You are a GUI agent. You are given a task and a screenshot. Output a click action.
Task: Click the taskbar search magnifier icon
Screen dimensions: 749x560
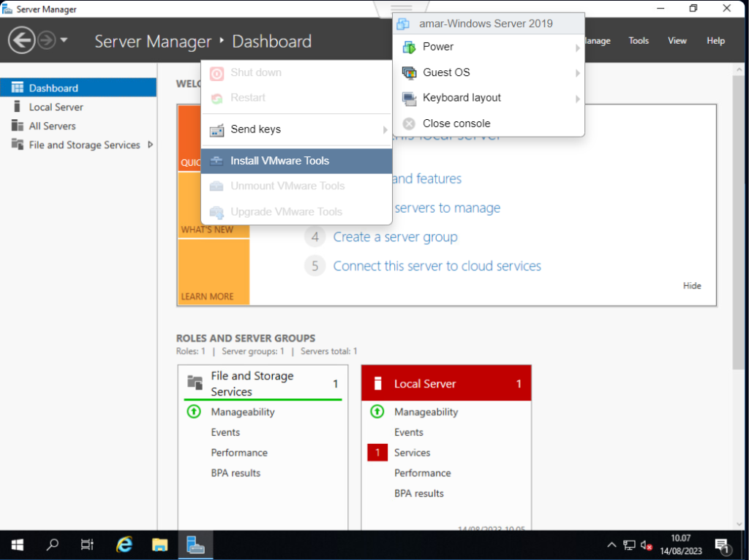53,545
